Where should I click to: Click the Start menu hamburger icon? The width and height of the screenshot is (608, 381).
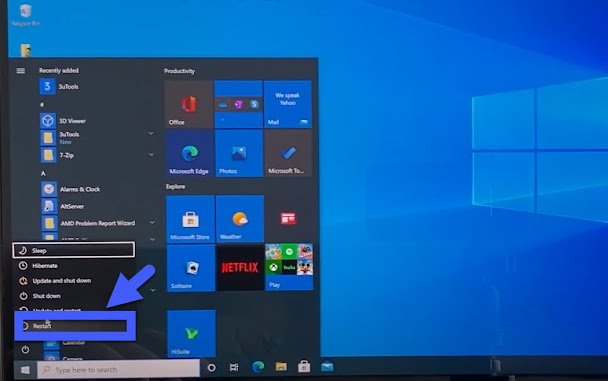tap(21, 71)
